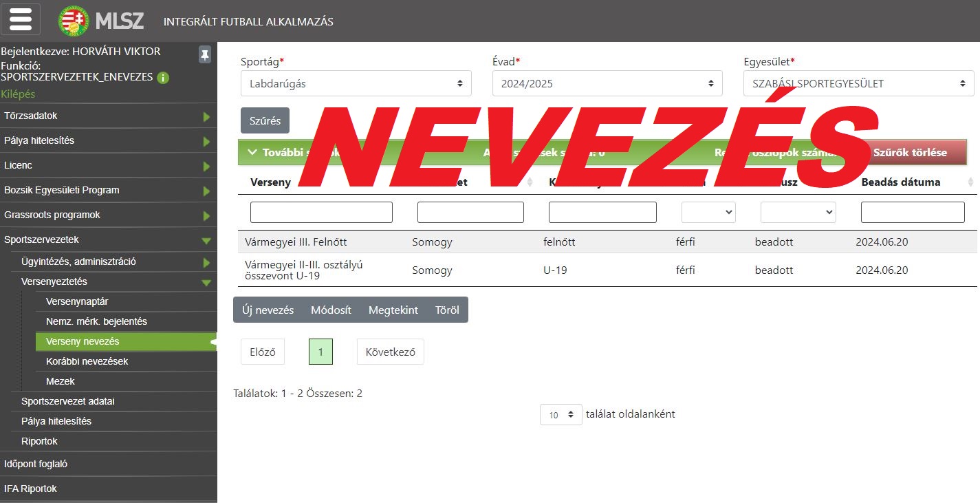
Task: Open the Sportág dropdown
Action: (356, 83)
